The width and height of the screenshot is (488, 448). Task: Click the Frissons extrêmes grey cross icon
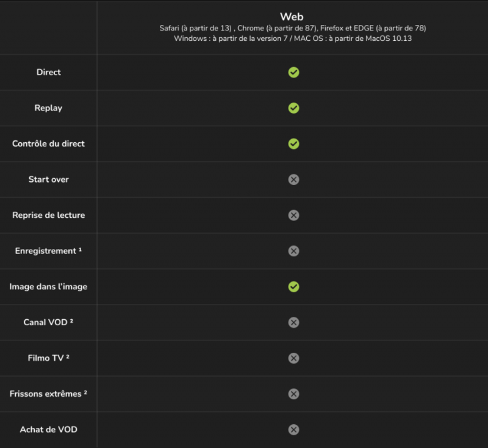coord(293,394)
